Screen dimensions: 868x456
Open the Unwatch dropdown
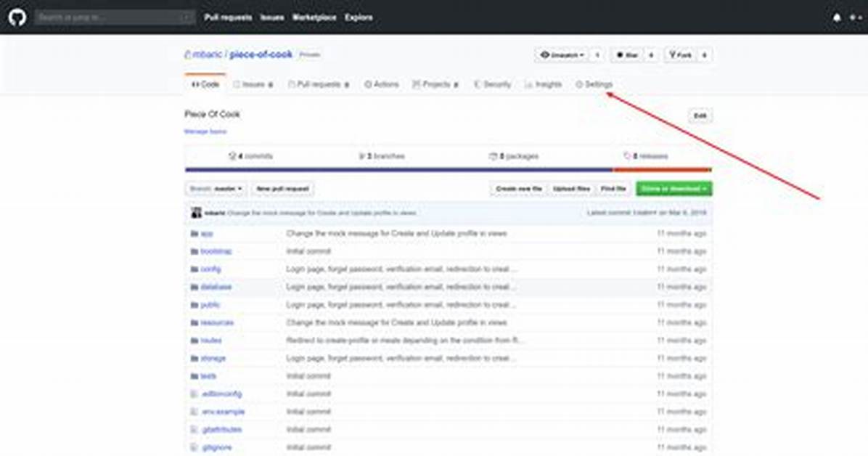click(562, 55)
